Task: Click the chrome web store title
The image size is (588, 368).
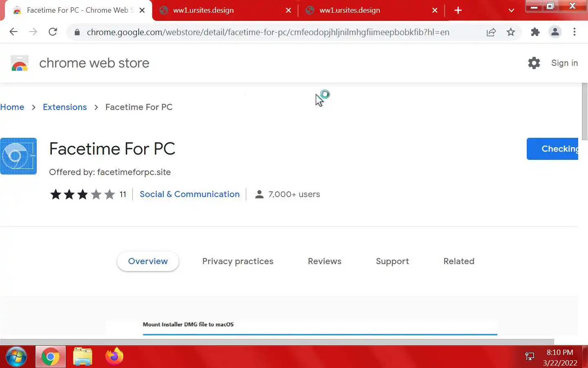Action: 94,63
